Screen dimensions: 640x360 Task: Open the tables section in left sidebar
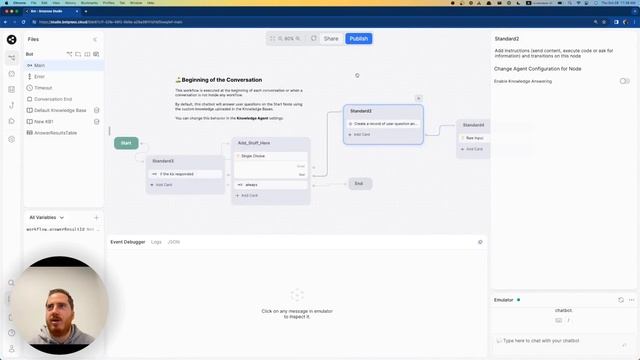click(11, 89)
